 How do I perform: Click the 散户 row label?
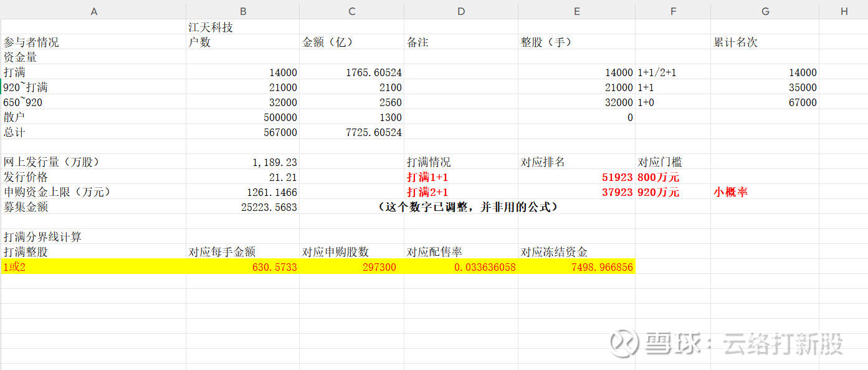(93, 117)
